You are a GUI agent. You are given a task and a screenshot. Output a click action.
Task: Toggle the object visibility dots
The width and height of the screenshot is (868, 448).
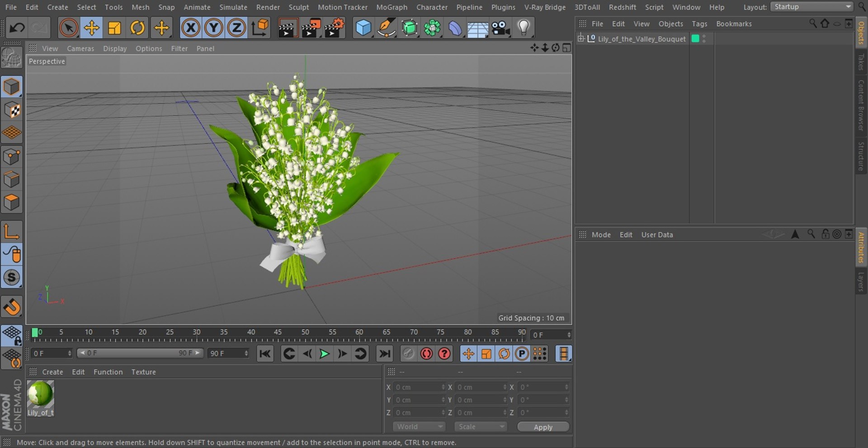704,38
